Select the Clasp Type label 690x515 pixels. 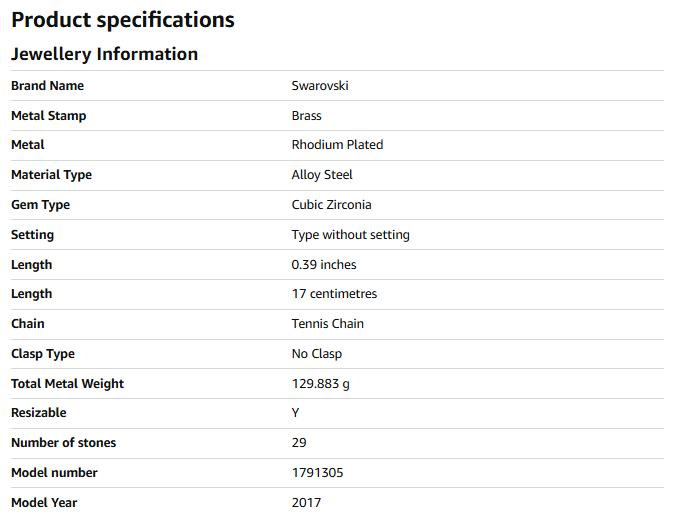(43, 354)
